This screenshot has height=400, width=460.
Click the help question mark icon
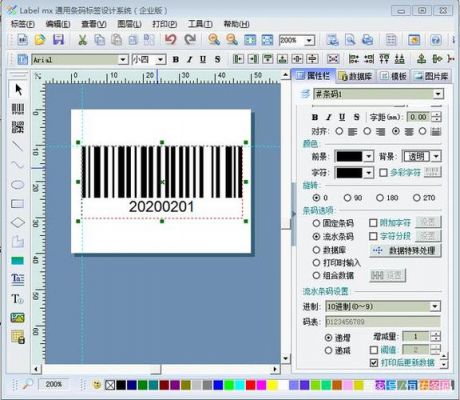point(435,40)
